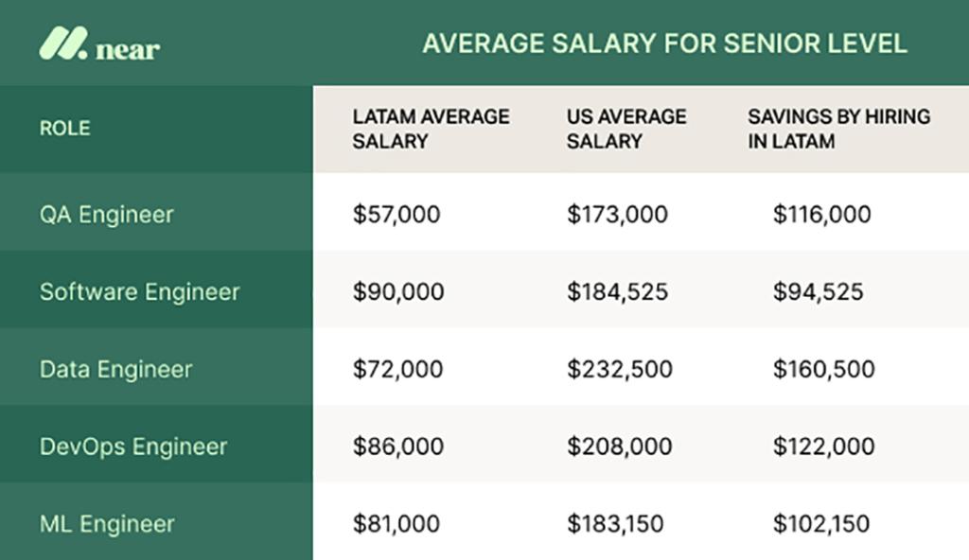
Task: Click the $57,000 LATAM salary value
Action: coord(396,215)
